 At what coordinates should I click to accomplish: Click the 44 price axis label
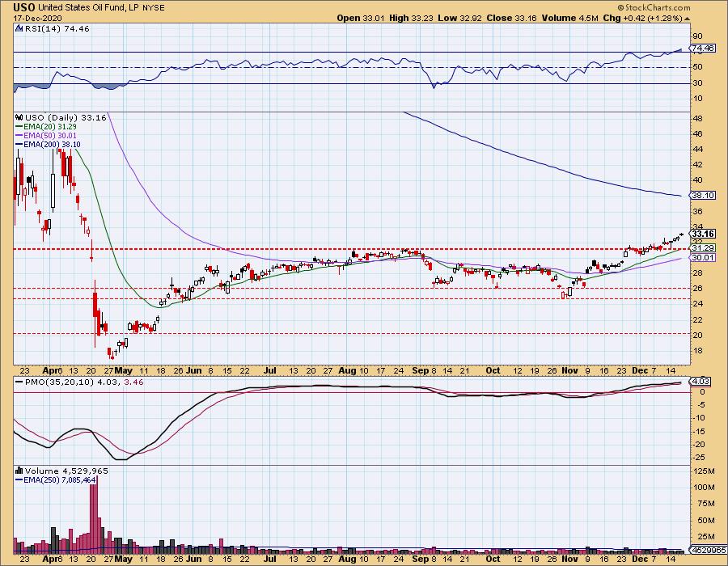(697, 150)
